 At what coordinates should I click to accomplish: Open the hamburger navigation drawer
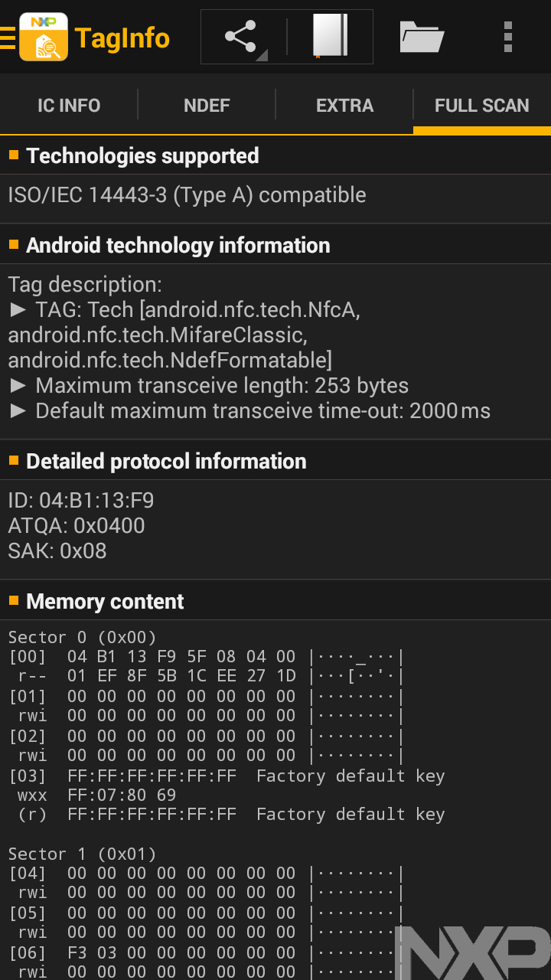click(8, 38)
